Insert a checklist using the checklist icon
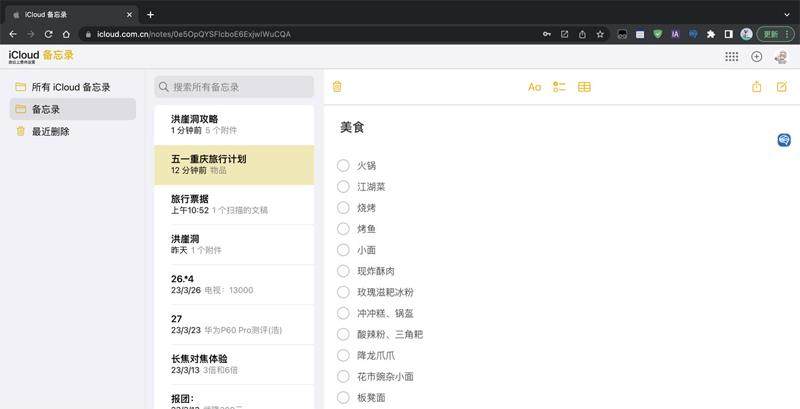This screenshot has height=409, width=800. 559,87
